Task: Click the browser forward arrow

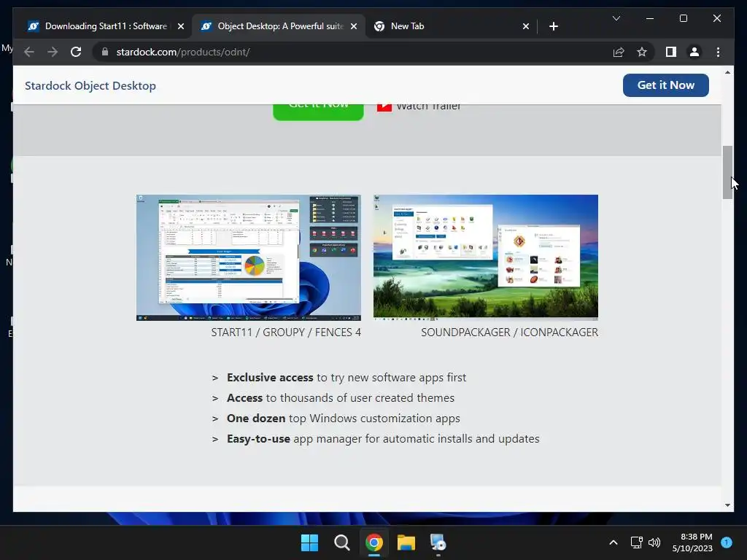Action: point(53,52)
